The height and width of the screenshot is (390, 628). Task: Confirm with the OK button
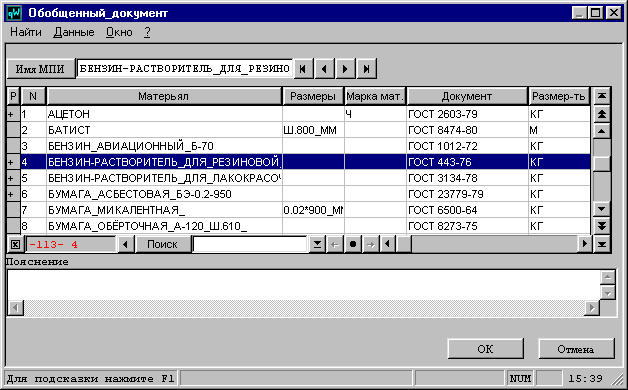click(x=485, y=349)
